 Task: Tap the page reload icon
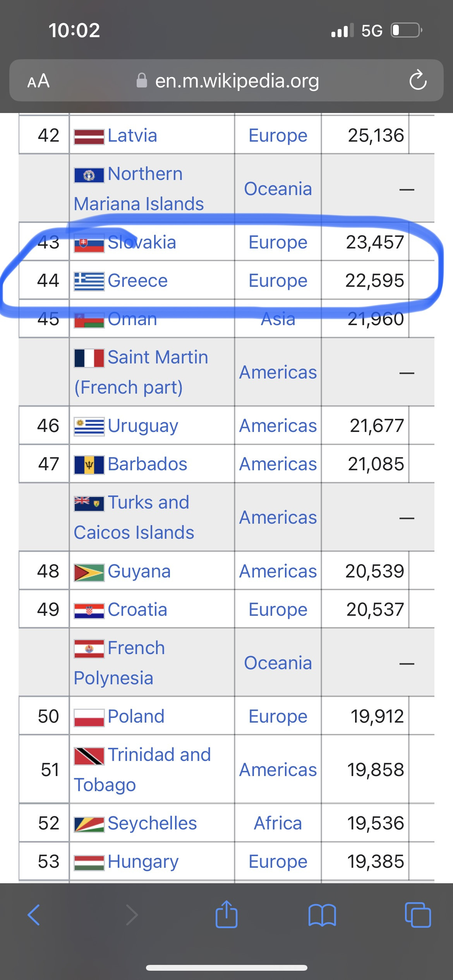tap(418, 81)
